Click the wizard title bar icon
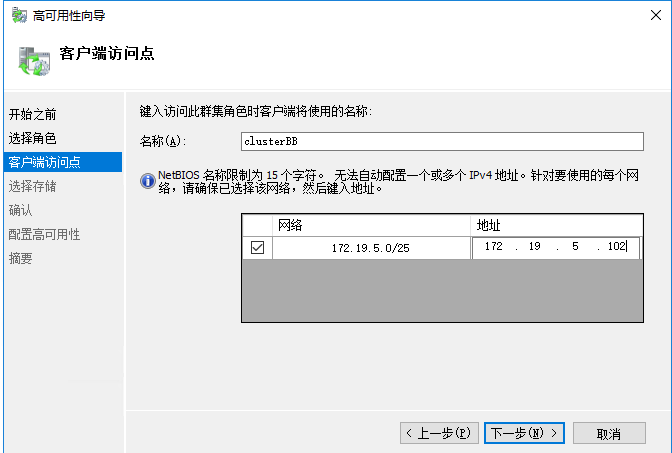 click(19, 15)
